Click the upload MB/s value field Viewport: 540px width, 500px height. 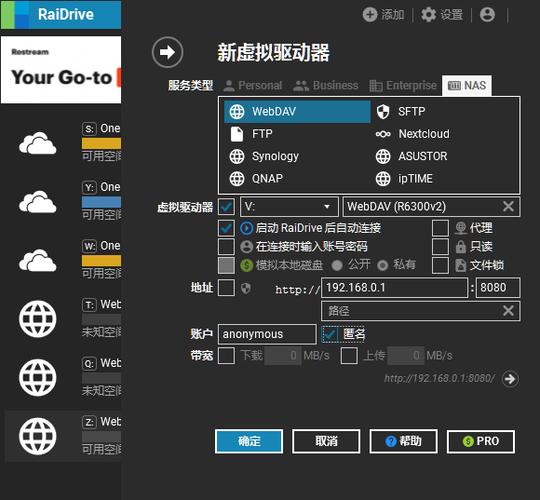(405, 356)
